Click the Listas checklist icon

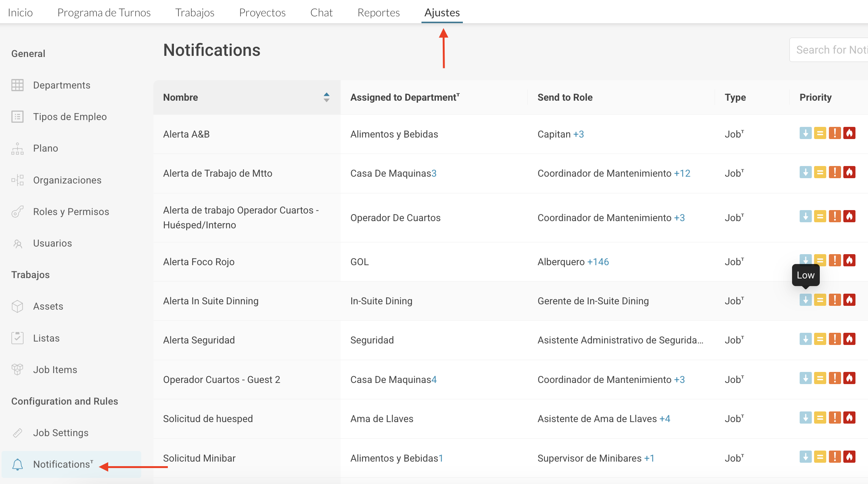point(17,338)
